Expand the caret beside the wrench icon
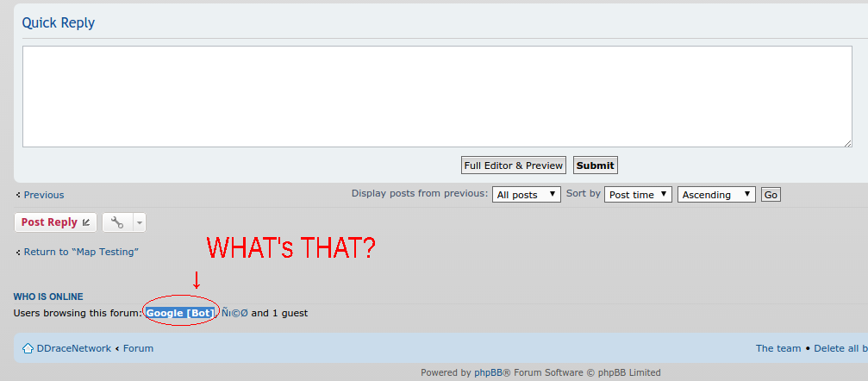The width and height of the screenshot is (868, 381). pos(139,222)
